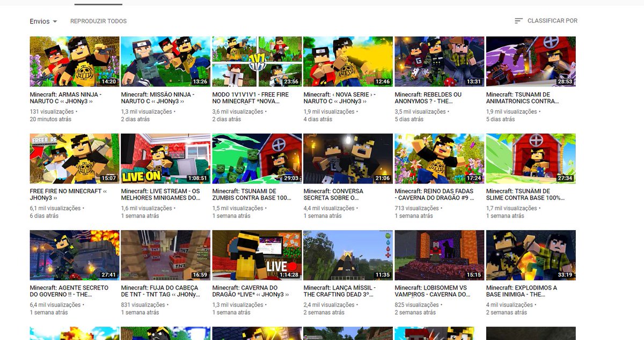Click title 'Minecraft: MISSÃO NINJA - NARUTO C'

pyautogui.click(x=158, y=98)
